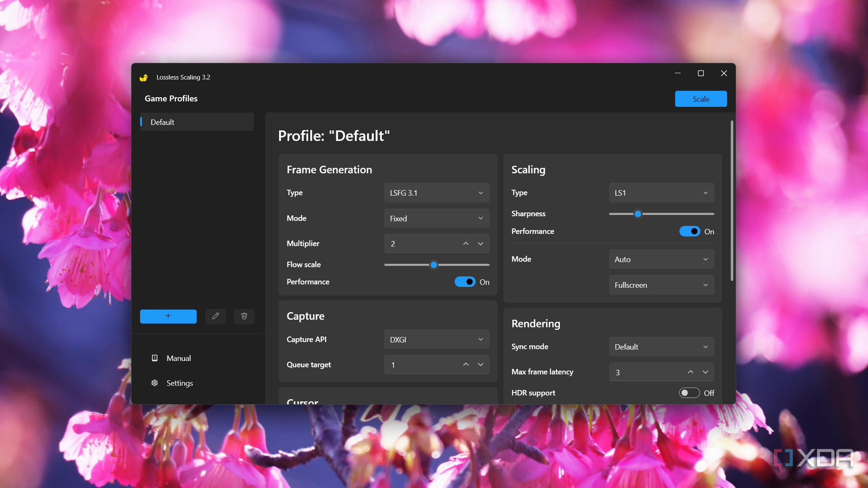Click the Flow scale slider handle
The image size is (868, 488).
pos(434,265)
